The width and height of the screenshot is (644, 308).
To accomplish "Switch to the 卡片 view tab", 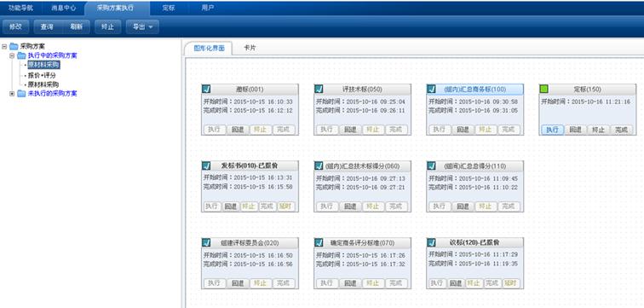I will [250, 48].
